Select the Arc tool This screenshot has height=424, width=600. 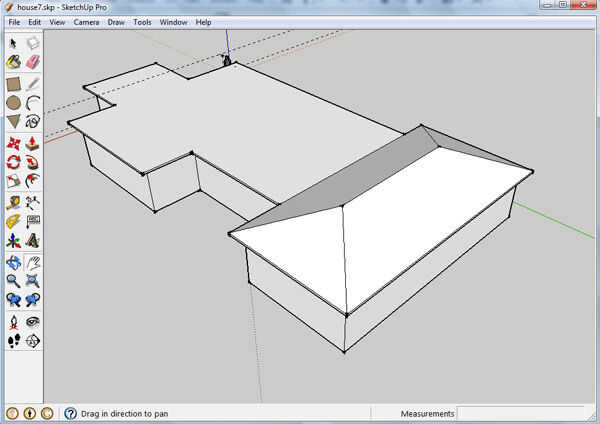click(33, 103)
